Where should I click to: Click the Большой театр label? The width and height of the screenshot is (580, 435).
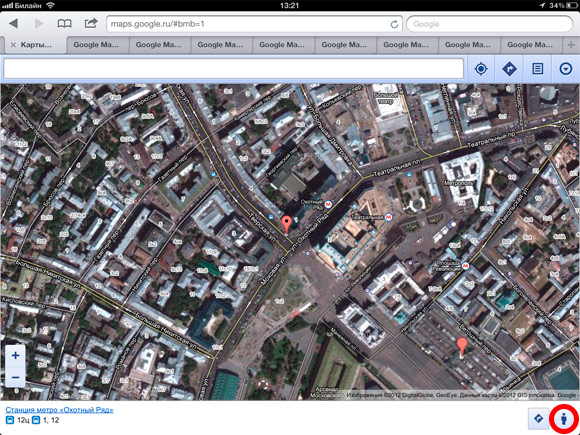[385, 98]
